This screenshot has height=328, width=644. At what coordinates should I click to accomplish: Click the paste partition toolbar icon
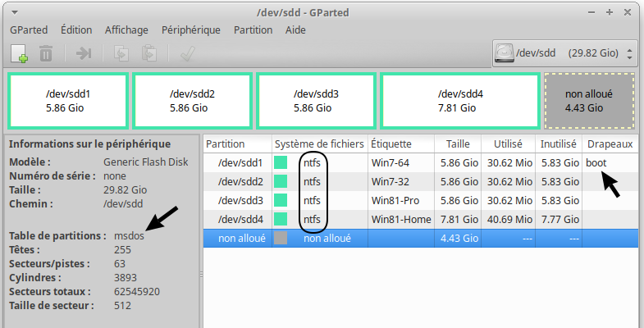point(148,54)
